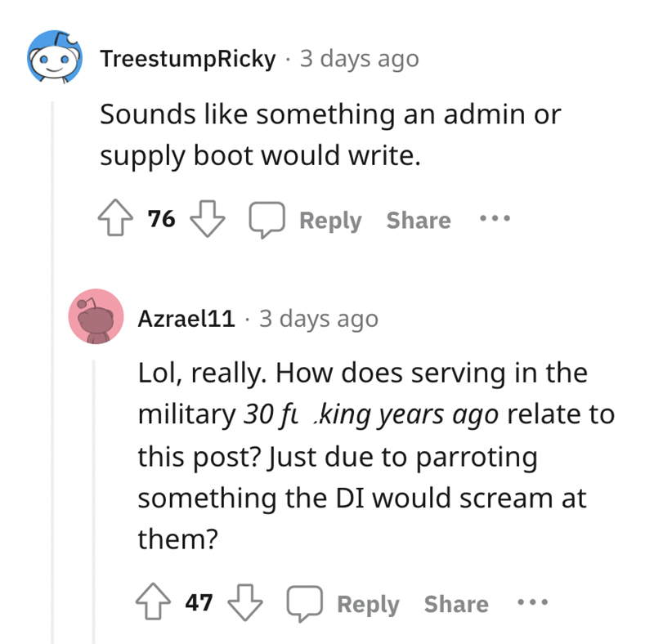Open Azrael11's "3 days ago" permalink

click(x=319, y=318)
